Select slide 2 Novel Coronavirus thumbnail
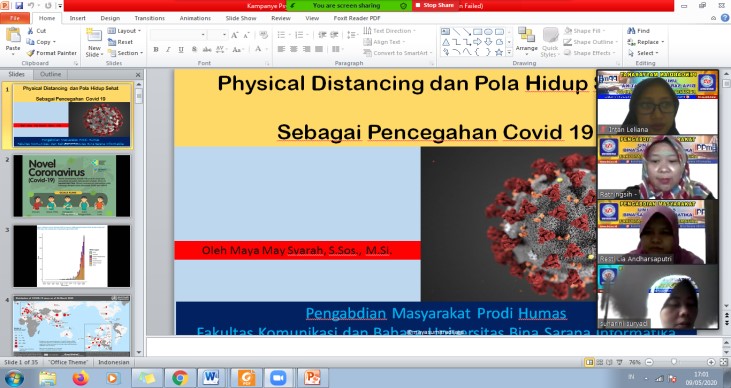The image size is (731, 388). (72, 186)
